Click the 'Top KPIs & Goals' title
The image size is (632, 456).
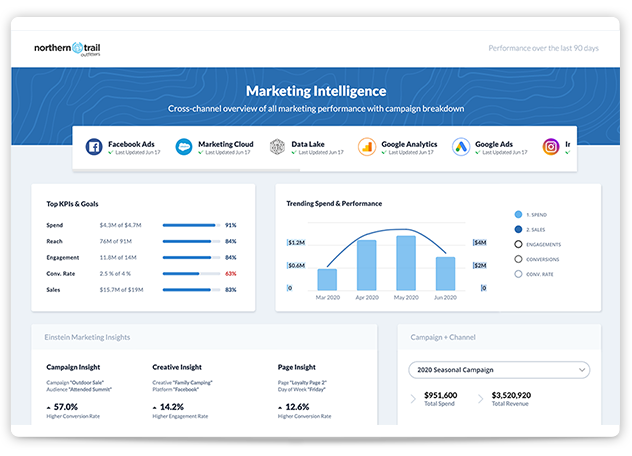[72, 204]
